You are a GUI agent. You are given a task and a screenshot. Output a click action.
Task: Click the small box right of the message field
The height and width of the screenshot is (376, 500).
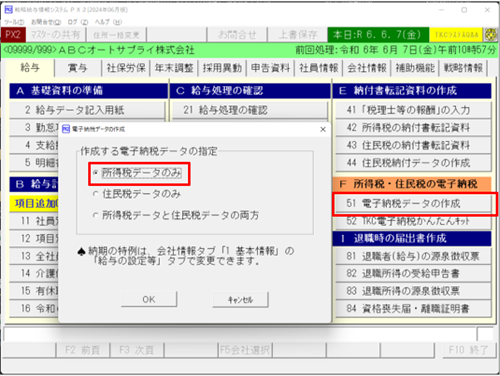pos(485,334)
